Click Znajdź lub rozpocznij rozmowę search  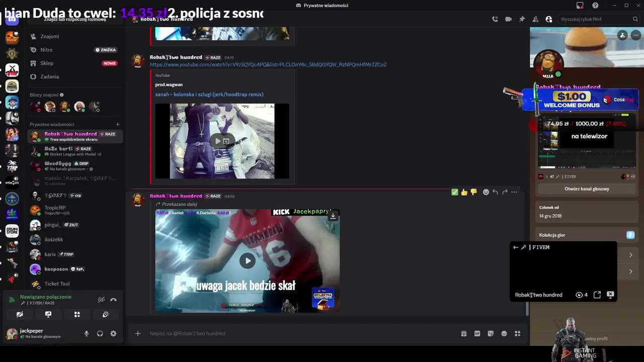pyautogui.click(x=74, y=20)
